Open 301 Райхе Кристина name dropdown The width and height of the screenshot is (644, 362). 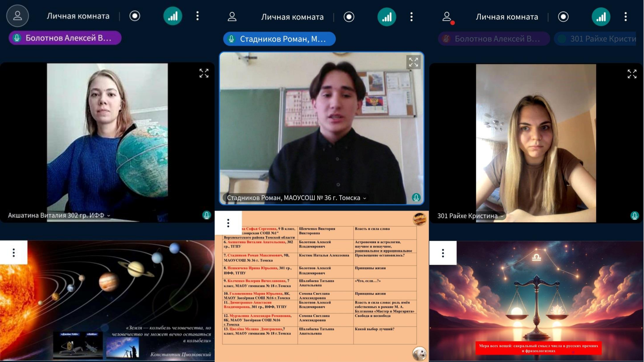pos(471,216)
